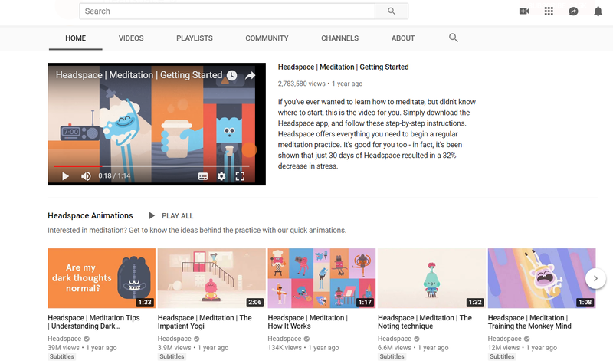613x364 pixels.
Task: Open the player settings gear
Action: tap(221, 176)
